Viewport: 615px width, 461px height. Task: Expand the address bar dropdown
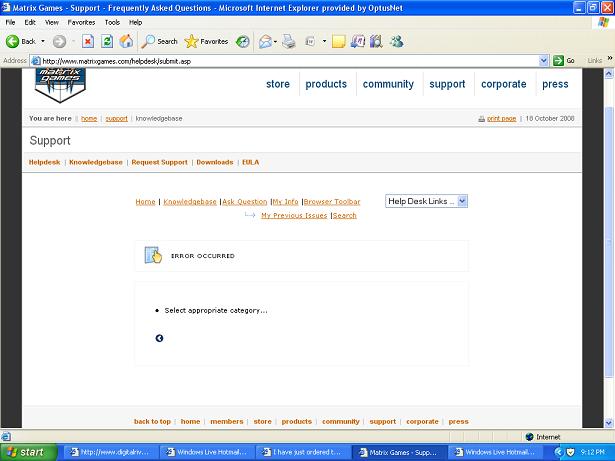[543, 61]
